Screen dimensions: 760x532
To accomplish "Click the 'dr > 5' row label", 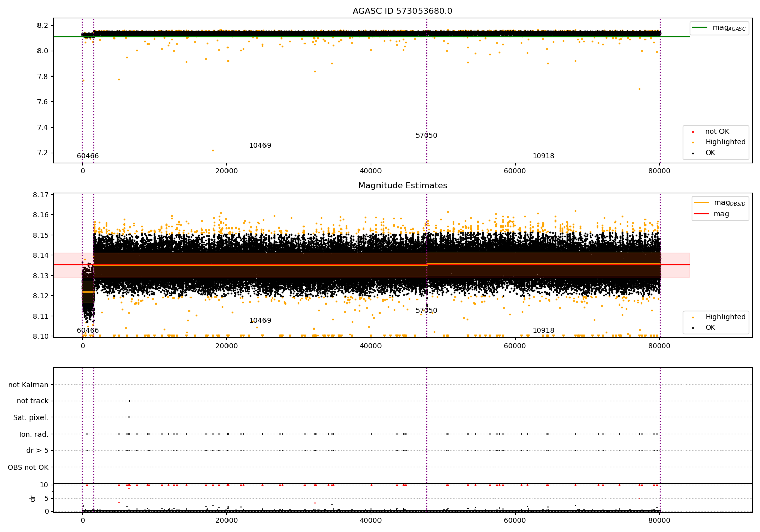I will point(37,451).
